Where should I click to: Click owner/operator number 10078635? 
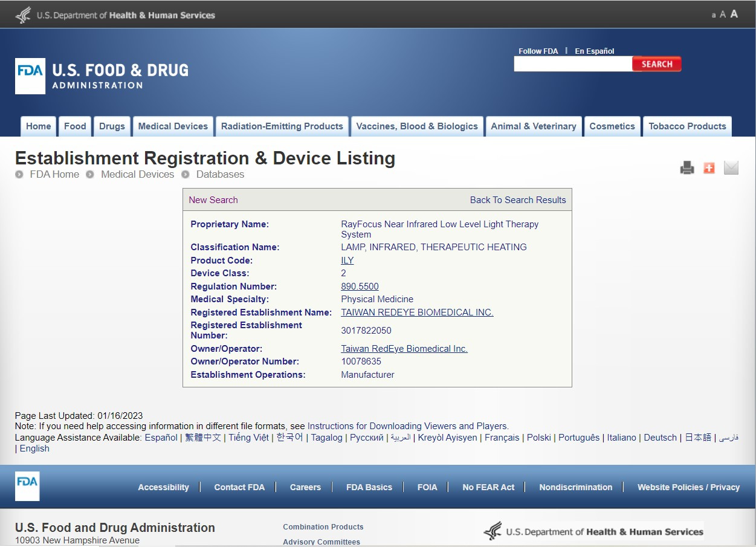[361, 361]
